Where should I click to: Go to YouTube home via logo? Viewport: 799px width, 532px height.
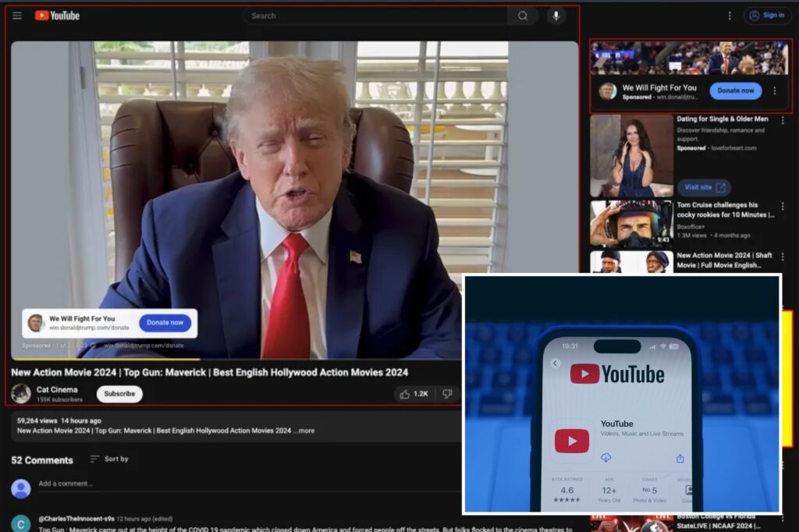coord(57,16)
